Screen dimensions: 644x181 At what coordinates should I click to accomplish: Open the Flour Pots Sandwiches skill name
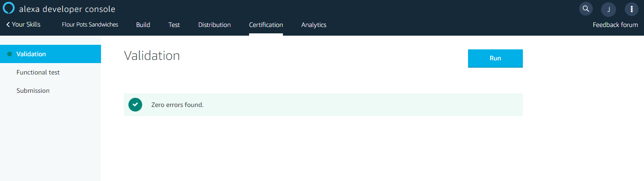[90, 25]
